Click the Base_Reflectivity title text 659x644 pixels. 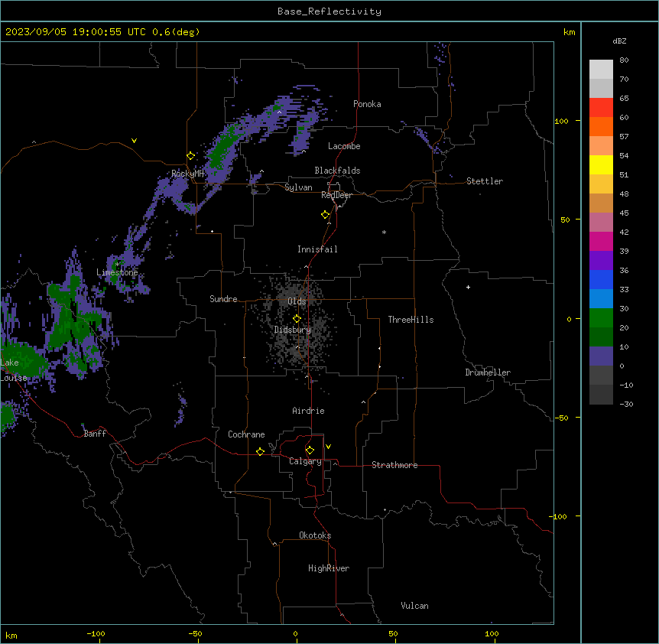[x=329, y=11]
